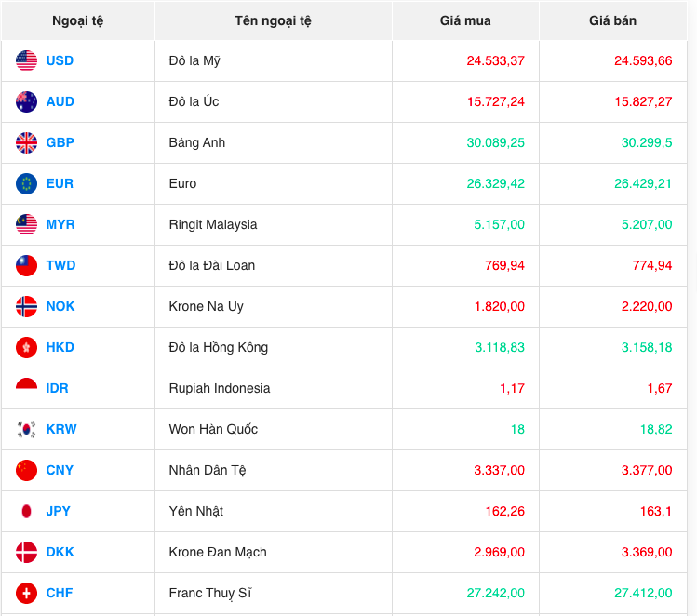Image resolution: width=697 pixels, height=616 pixels.
Task: Click the Danish flag icon beside DKK
Action: (x=26, y=552)
